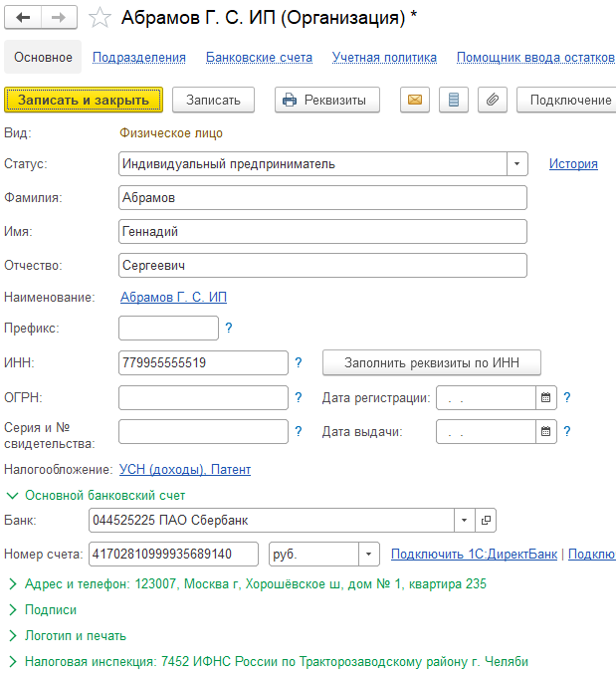Viewport: 616px width, 676px height.
Task: Click the help mark beside Дата выдачи
Action: pyautogui.click(x=567, y=431)
